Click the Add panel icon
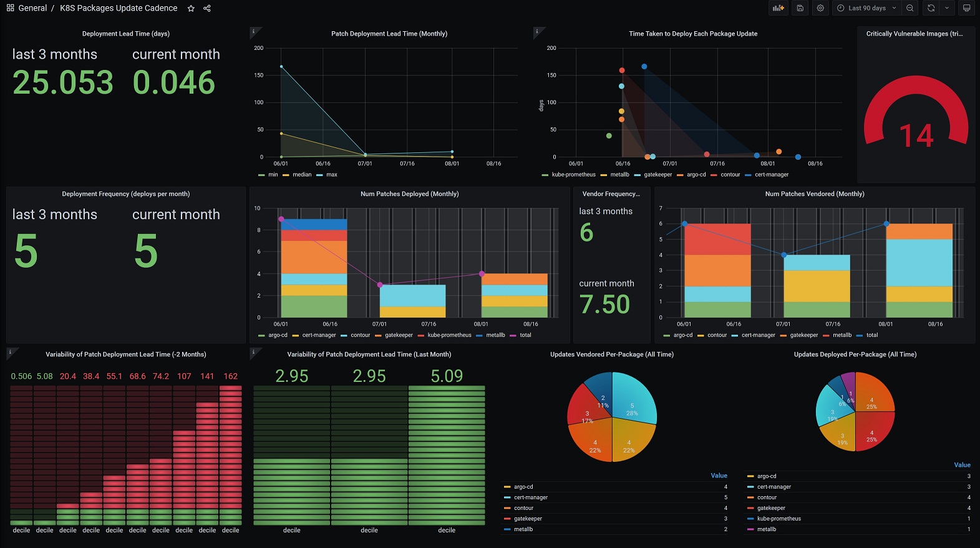Viewport: 980px width, 548px height. (778, 8)
